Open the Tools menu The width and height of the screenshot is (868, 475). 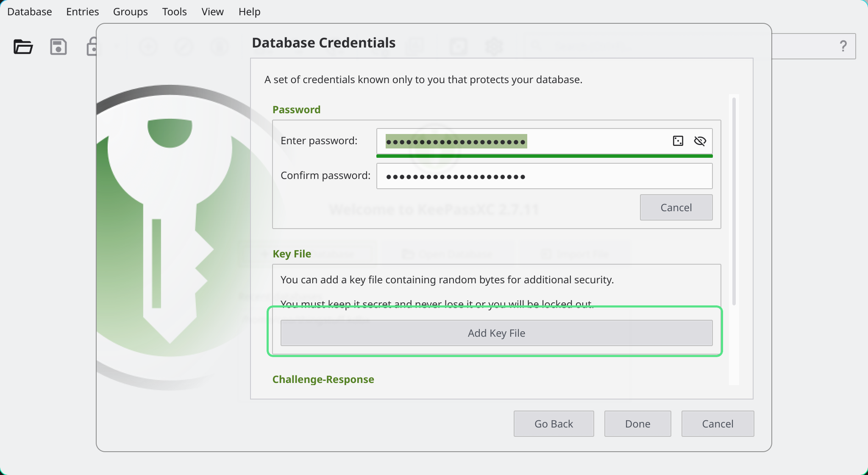tap(174, 11)
